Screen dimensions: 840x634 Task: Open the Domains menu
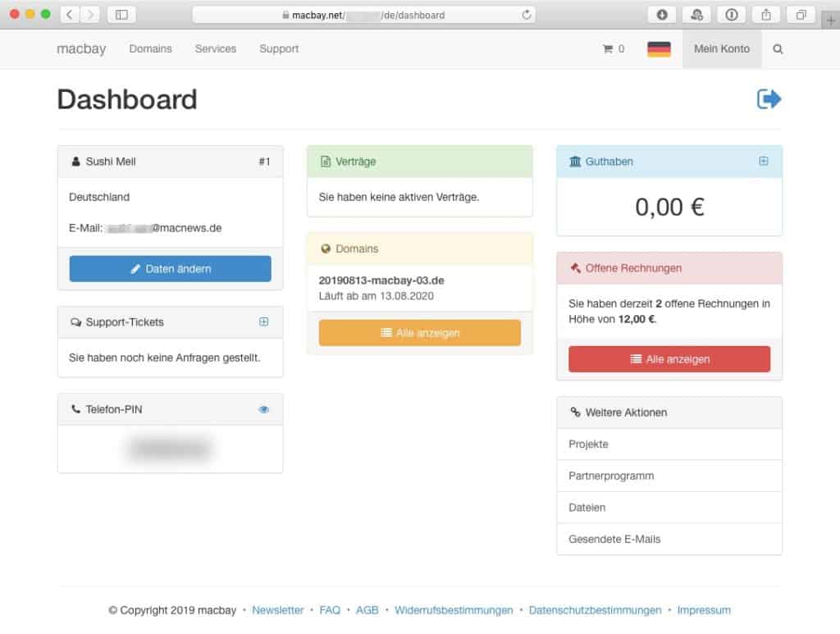[150, 49]
